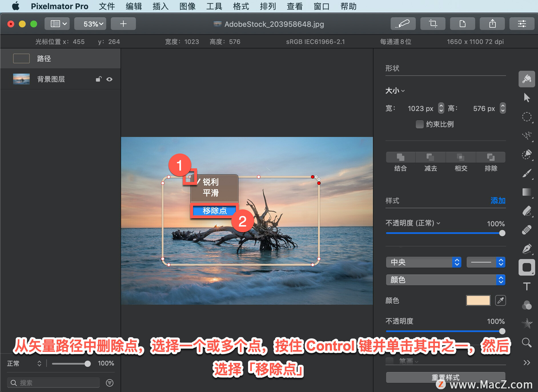Click the Crop button in the title bar
Screen dimensions: 538x392
(433, 24)
